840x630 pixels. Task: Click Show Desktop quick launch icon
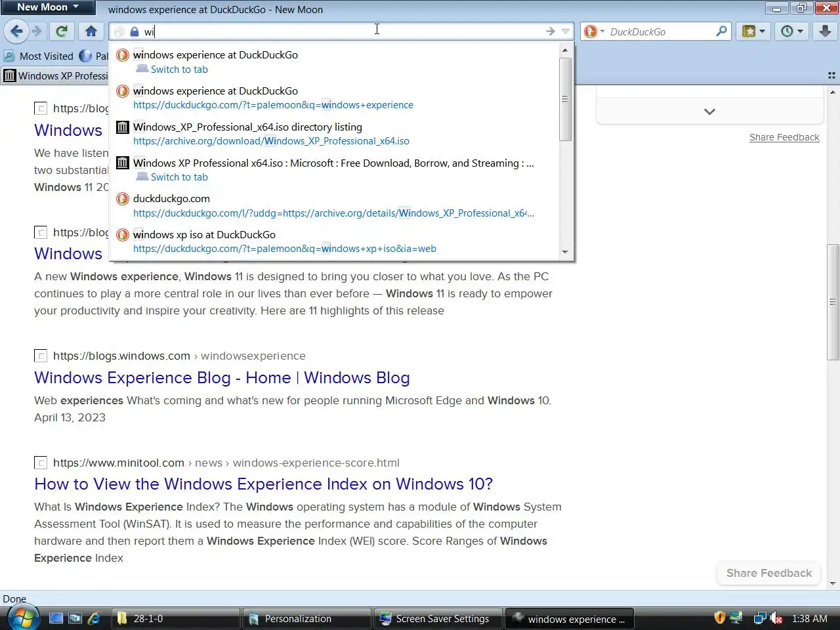click(x=56, y=618)
